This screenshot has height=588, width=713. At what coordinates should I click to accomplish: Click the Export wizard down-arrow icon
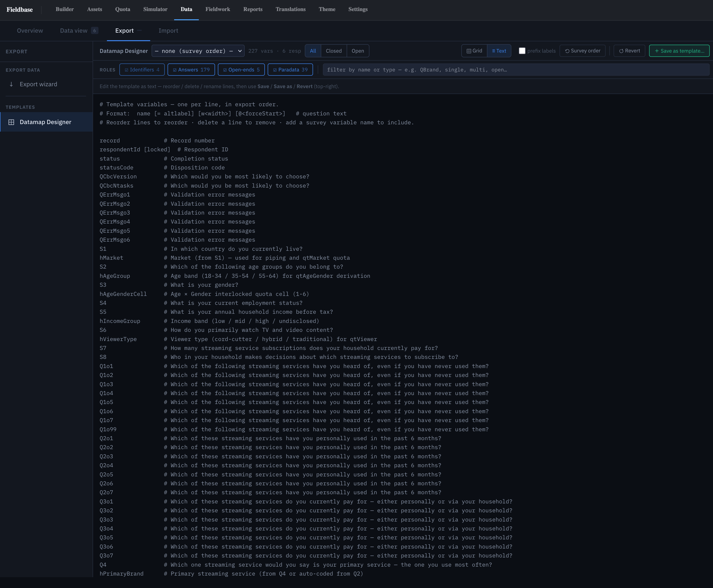11,84
